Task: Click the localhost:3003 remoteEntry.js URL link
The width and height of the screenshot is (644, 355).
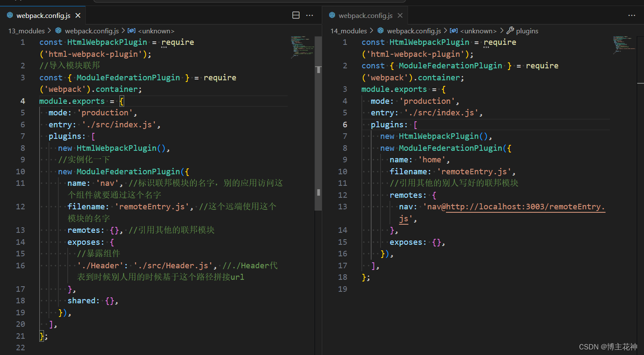Action: pyautogui.click(x=525, y=207)
